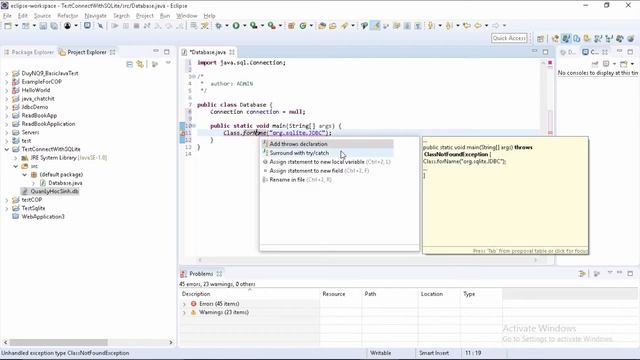Open the File menu
Viewport: 640px width, 360px height.
pyautogui.click(x=7, y=16)
